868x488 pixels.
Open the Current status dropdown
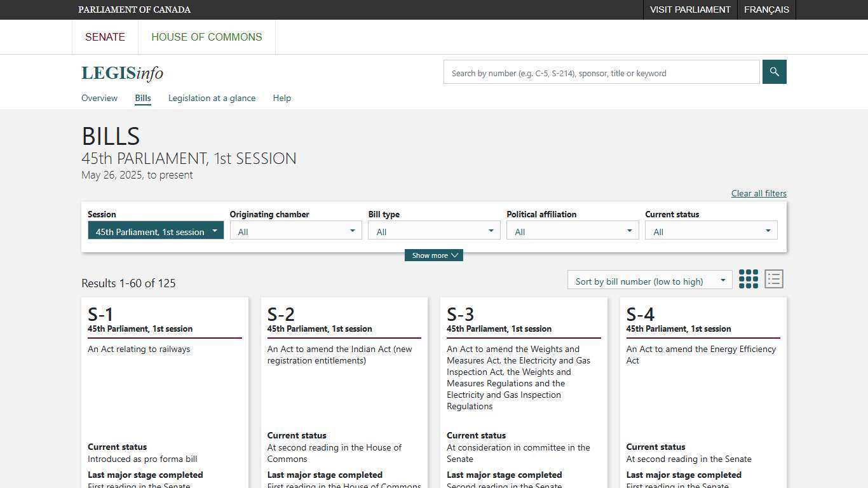pos(710,230)
